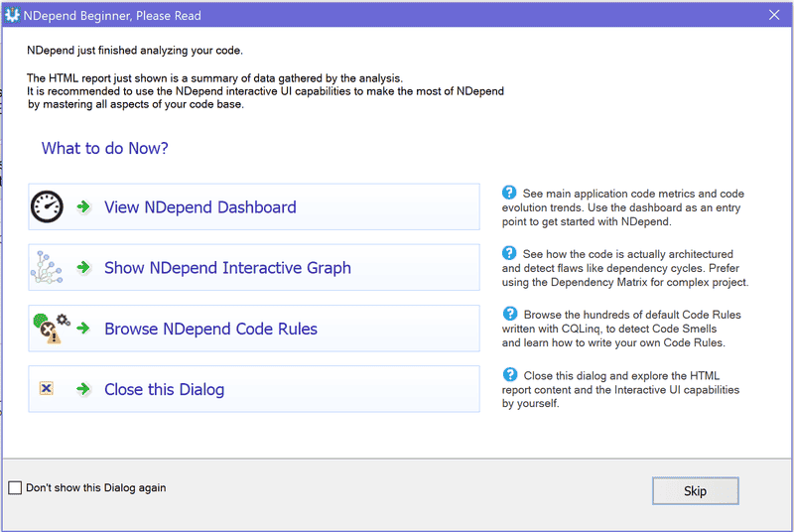Click the green arrow next to Show NDepend Interactive Graph
Image resolution: width=794 pixels, height=532 pixels.
83,267
